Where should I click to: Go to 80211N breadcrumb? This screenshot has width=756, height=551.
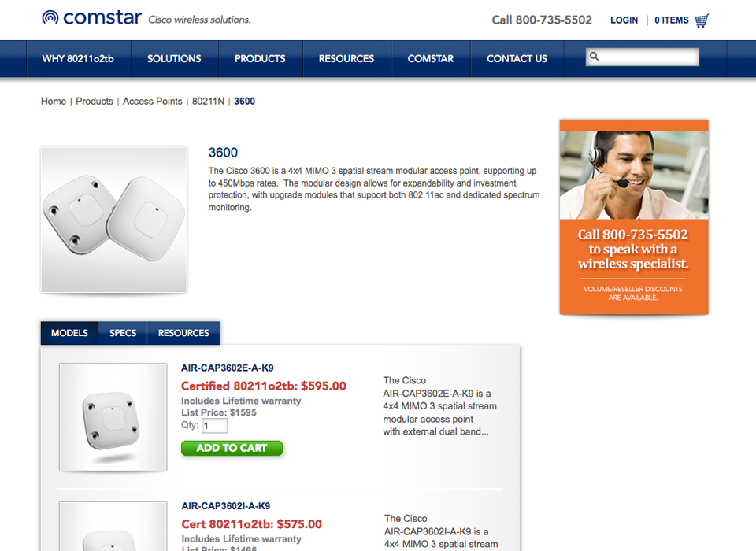coord(208,102)
